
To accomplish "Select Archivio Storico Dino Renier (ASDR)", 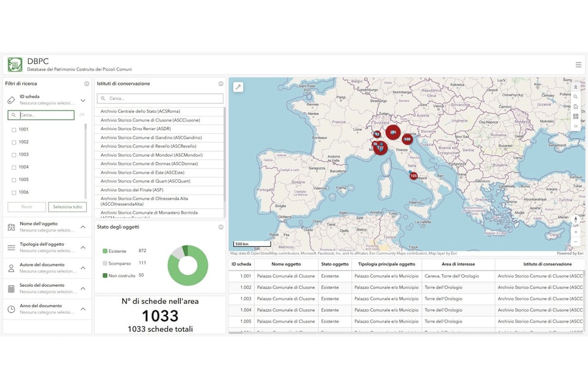I will pyautogui.click(x=159, y=129).
